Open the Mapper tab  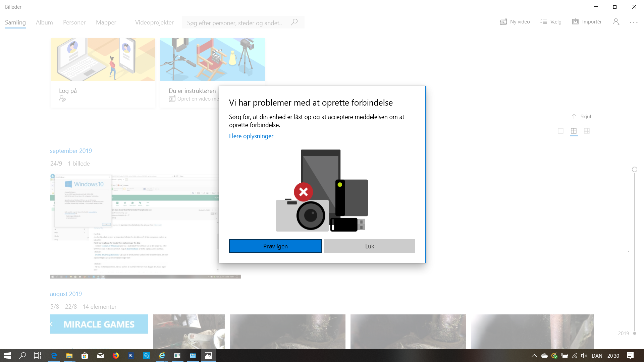click(x=106, y=22)
